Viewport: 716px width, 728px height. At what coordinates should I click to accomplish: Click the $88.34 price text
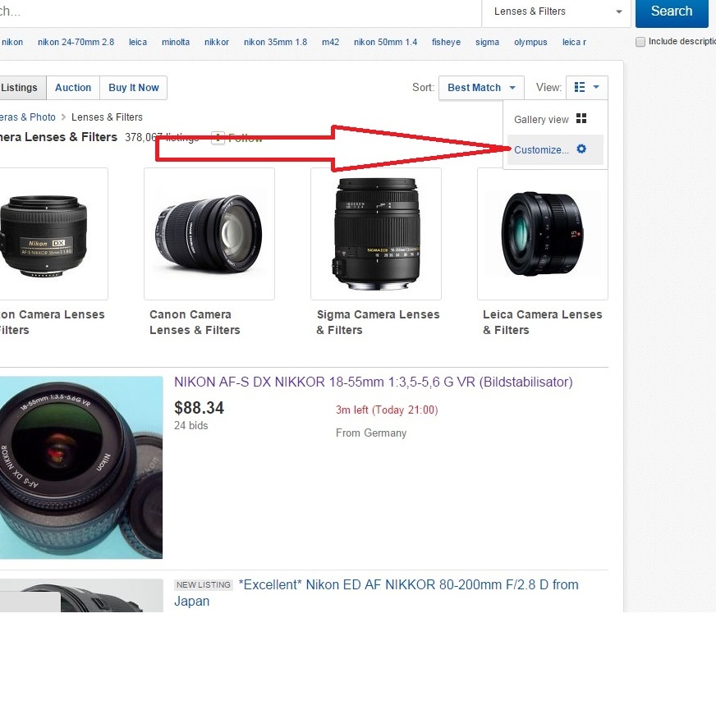click(199, 408)
